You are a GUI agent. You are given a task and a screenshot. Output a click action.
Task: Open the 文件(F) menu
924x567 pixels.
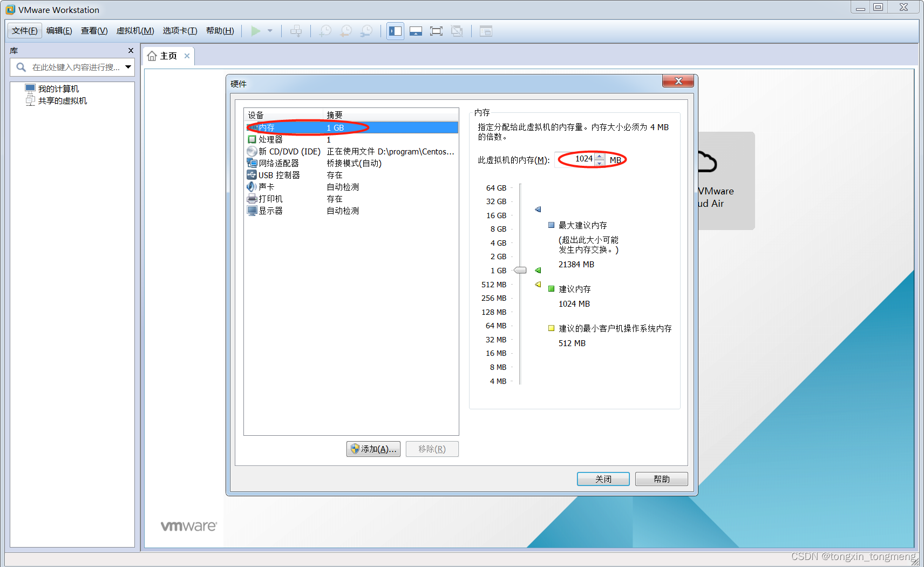25,31
